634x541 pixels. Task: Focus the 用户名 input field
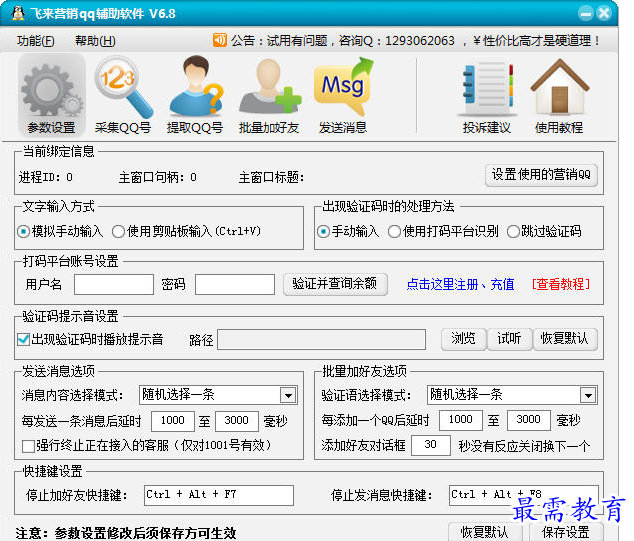pyautogui.click(x=114, y=285)
